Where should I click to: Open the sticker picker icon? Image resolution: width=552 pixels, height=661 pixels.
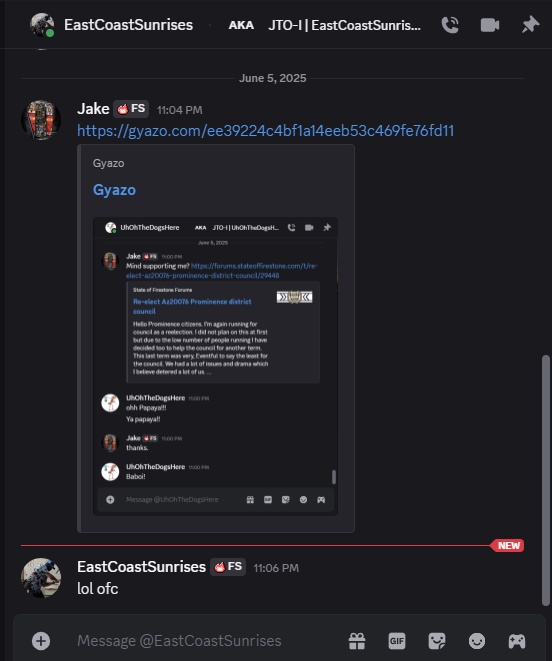tap(436, 641)
